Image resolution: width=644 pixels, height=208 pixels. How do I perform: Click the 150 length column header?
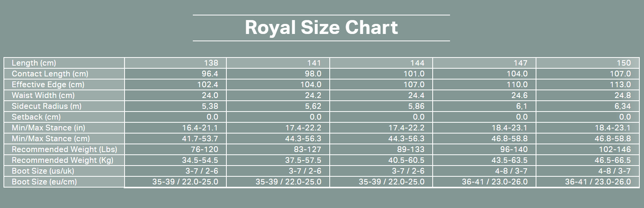(624, 63)
